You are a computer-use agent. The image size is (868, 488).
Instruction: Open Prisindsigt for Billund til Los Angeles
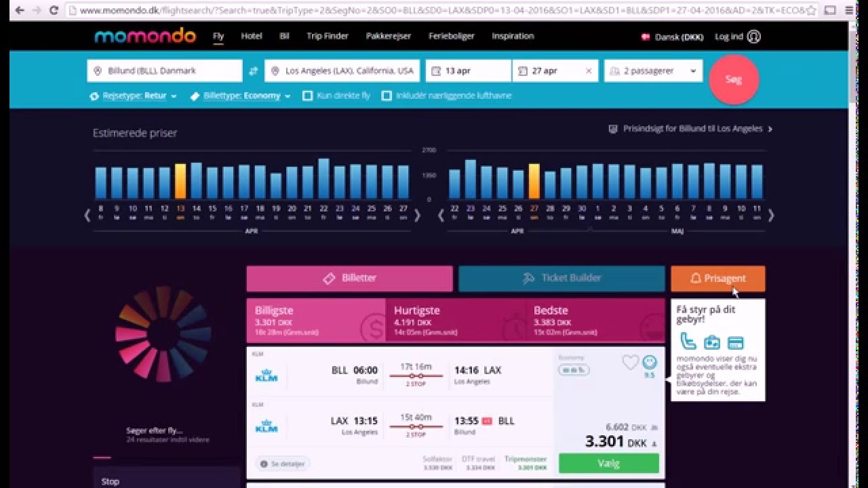691,129
